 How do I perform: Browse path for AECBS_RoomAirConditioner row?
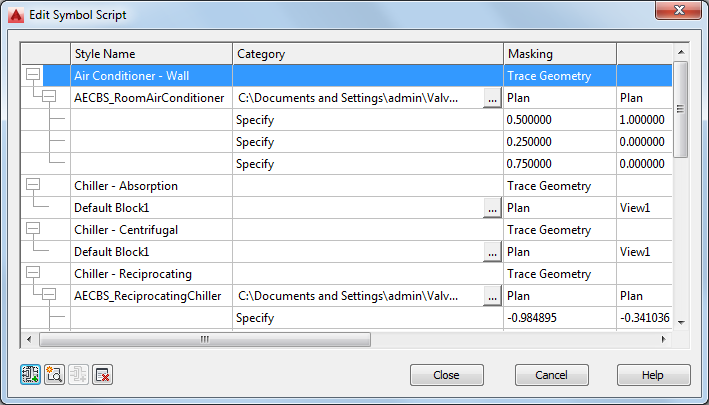(491, 98)
